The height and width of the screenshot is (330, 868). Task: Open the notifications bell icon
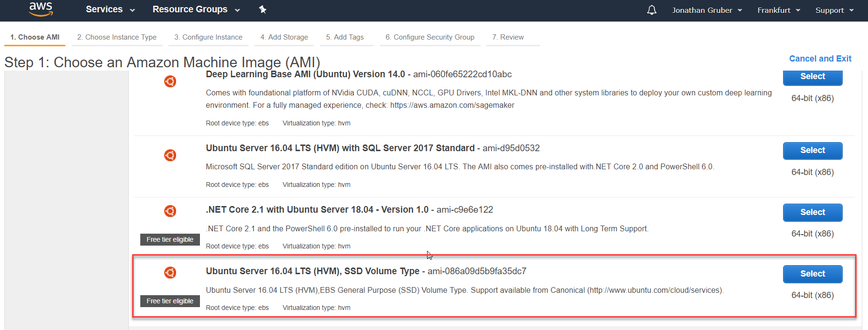(x=652, y=10)
